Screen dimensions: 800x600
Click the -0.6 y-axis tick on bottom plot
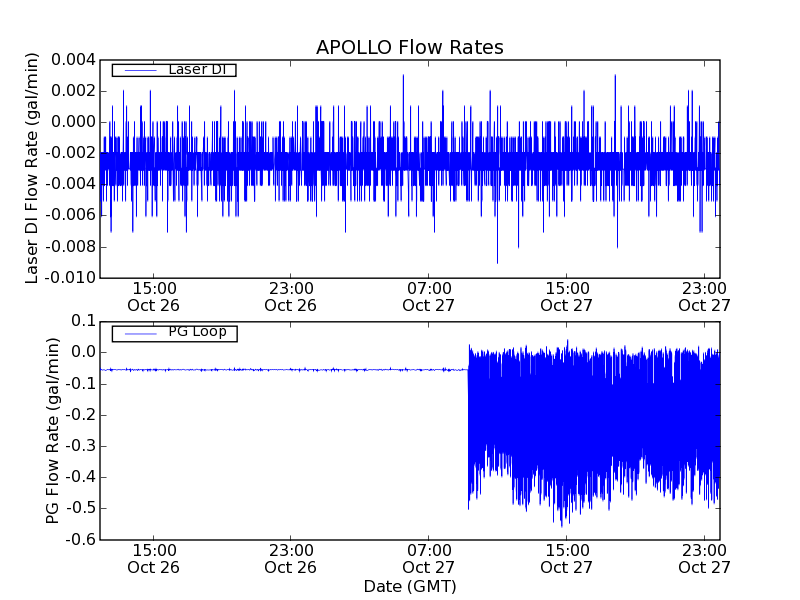[80, 539]
